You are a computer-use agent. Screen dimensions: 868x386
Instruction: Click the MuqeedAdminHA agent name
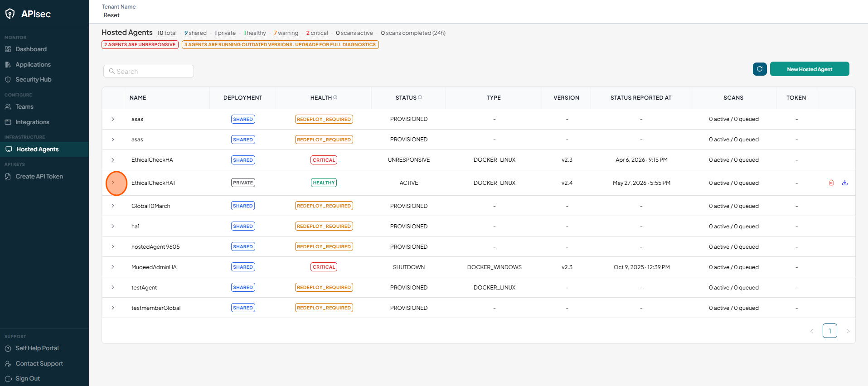pyautogui.click(x=154, y=267)
